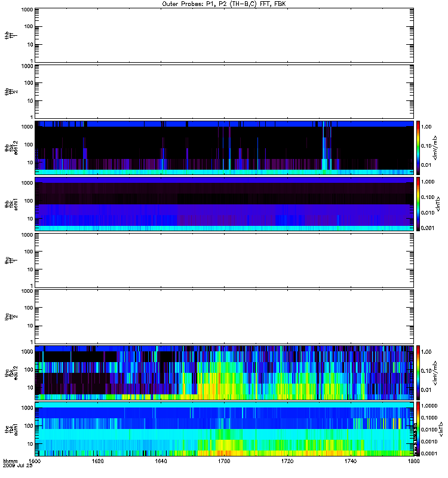Click the "thb fff 2" panel axis title
The height and width of the screenshot is (478, 448).
pyautogui.click(x=11, y=92)
